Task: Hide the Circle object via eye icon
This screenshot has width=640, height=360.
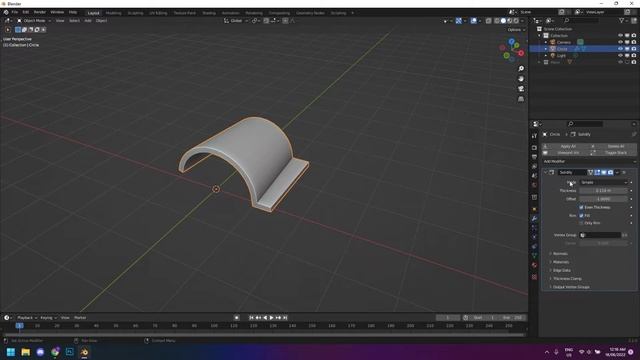Action: [620, 49]
